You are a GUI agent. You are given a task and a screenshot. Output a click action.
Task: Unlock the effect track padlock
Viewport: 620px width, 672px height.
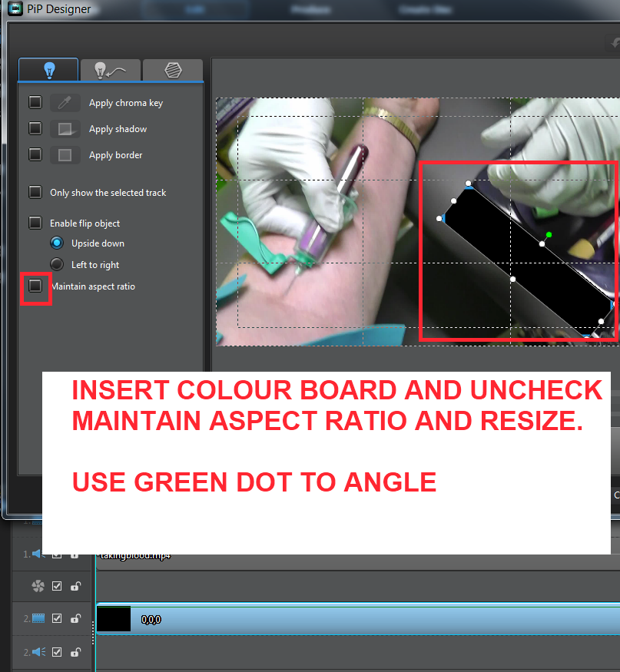[75, 586]
